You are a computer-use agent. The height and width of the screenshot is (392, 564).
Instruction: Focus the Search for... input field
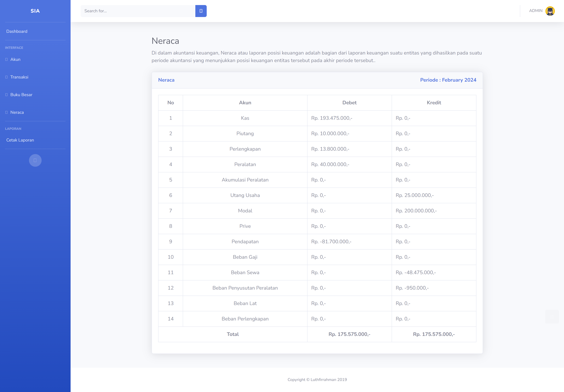coord(138,11)
